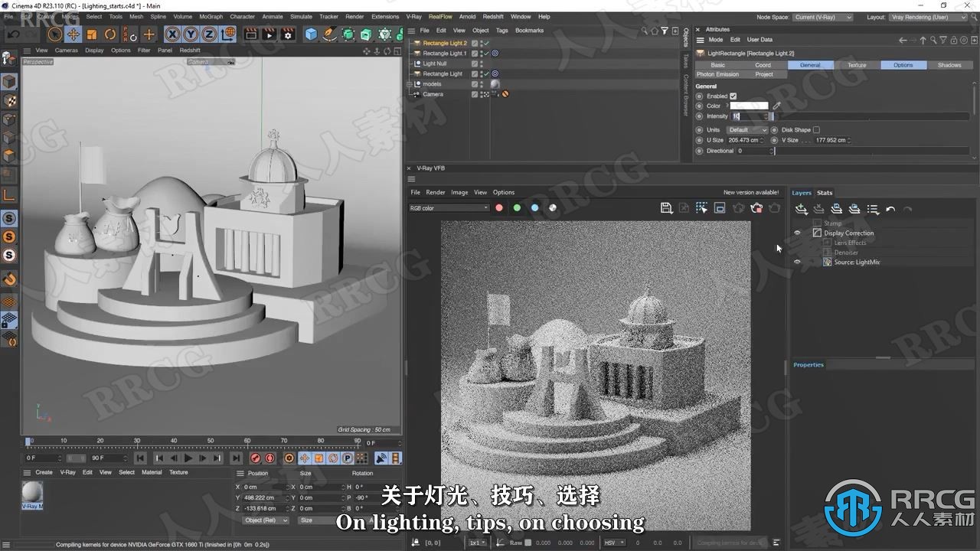980x551 pixels.
Task: Switch to the Stats tab in VFB
Action: pos(825,193)
